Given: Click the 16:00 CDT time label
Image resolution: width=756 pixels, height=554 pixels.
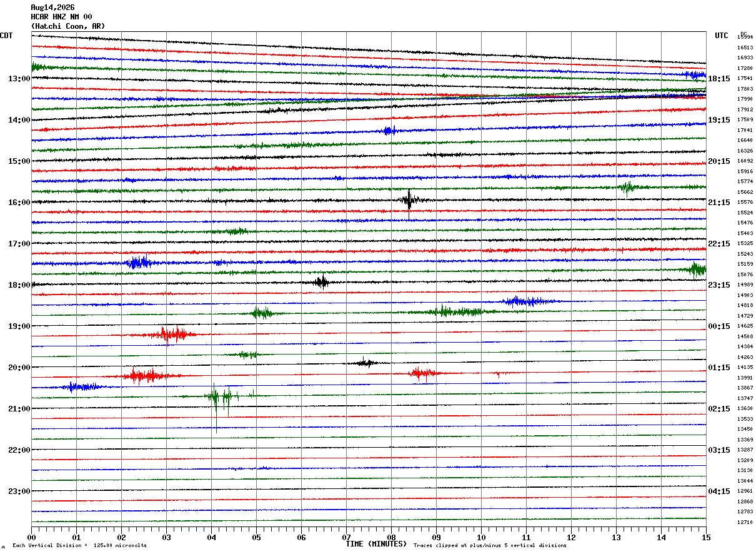Looking at the screenshot, I should tap(19, 203).
